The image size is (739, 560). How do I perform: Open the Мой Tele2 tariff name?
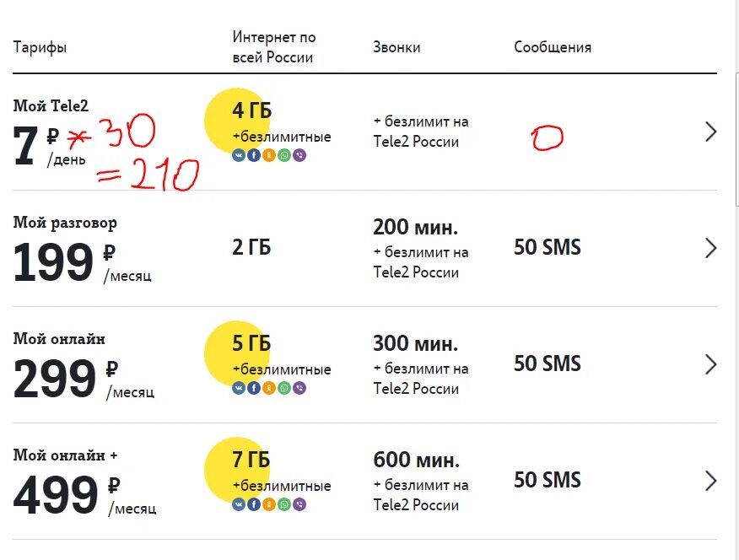[x=51, y=106]
